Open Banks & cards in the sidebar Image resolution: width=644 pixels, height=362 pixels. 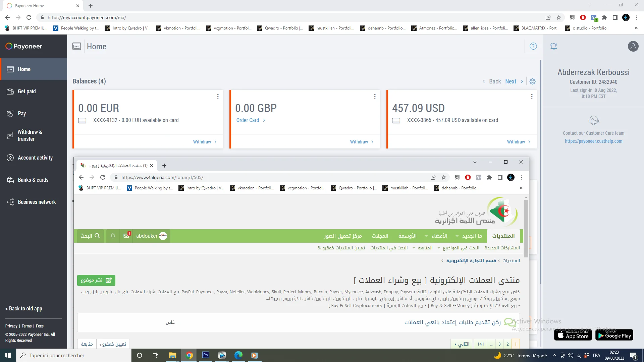[x=34, y=180]
